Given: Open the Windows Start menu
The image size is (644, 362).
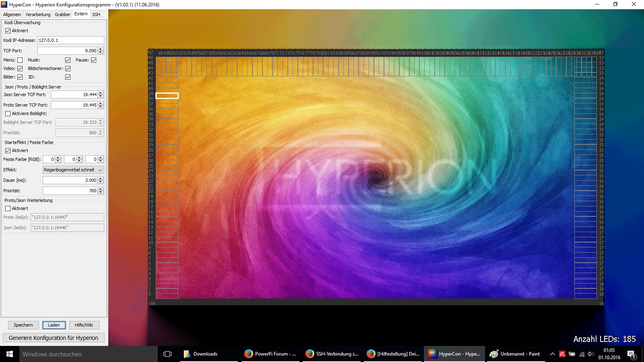Looking at the screenshot, I should [10, 354].
